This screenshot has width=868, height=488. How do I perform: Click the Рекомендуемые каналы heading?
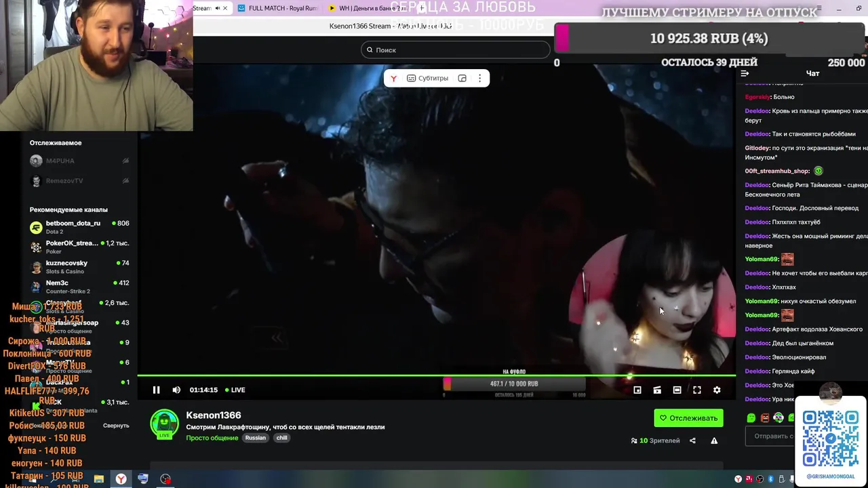68,209
